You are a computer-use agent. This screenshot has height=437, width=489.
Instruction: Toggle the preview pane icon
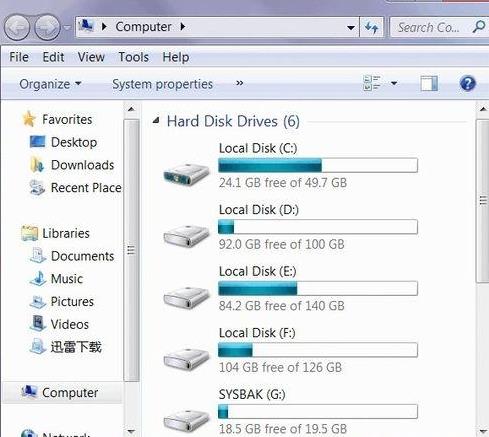(x=429, y=83)
